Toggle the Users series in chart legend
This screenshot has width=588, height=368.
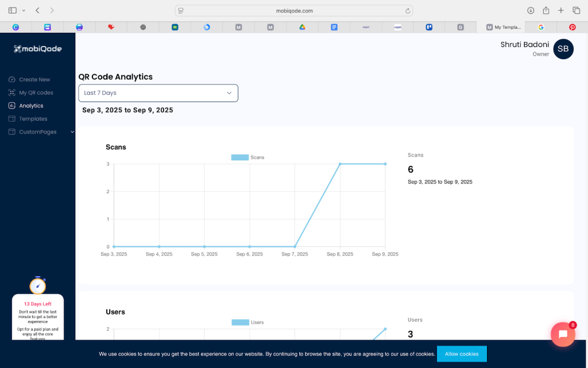pos(248,322)
